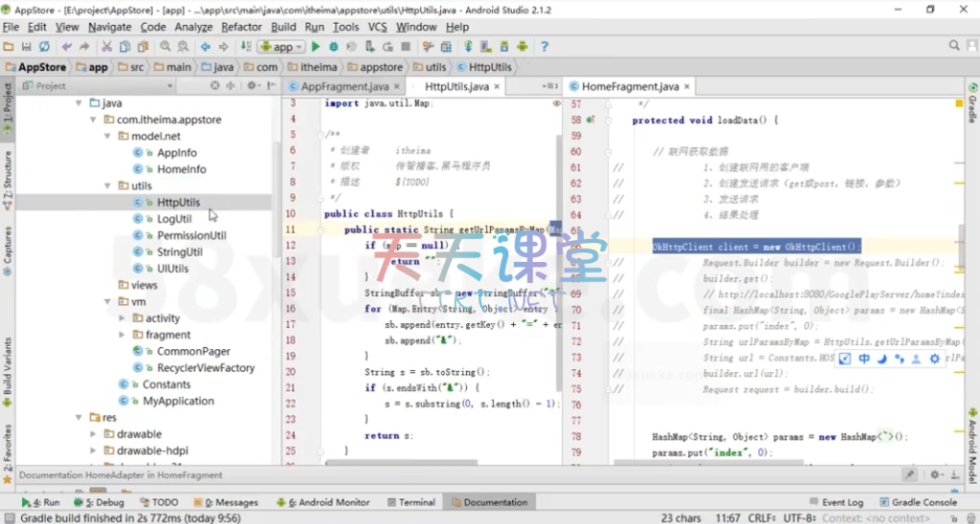Click the Save All toolbar icon
This screenshot has width=980, height=524.
coord(27,46)
